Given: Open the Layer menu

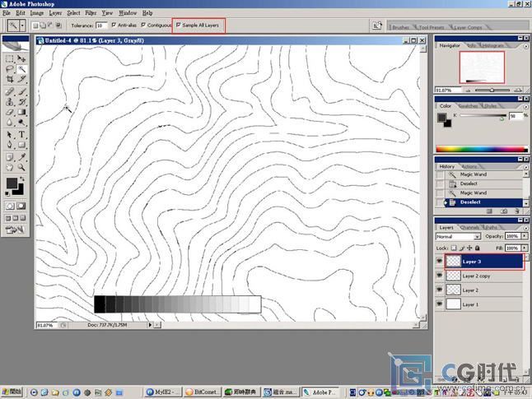Looking at the screenshot, I should (55, 13).
